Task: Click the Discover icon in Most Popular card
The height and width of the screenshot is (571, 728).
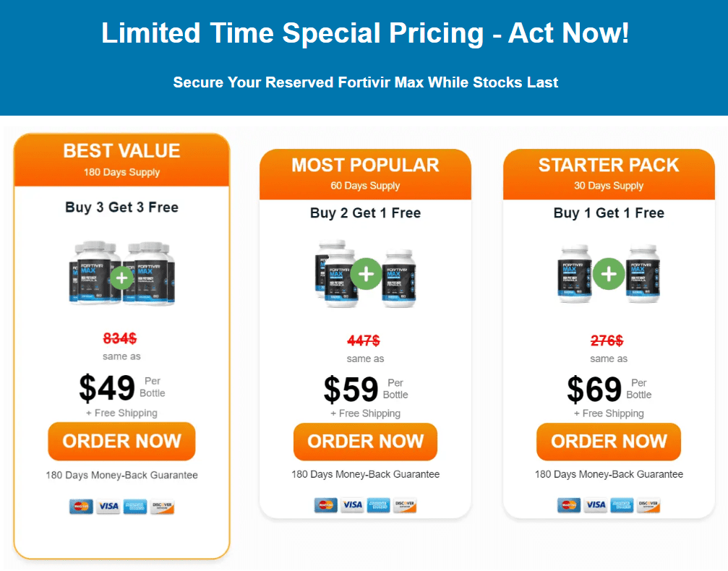Action: pos(405,505)
